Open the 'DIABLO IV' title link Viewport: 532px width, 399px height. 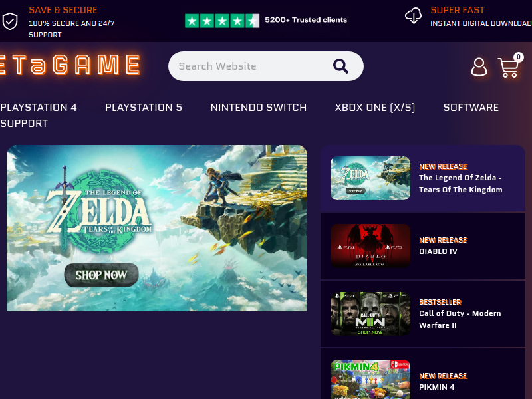pos(438,251)
